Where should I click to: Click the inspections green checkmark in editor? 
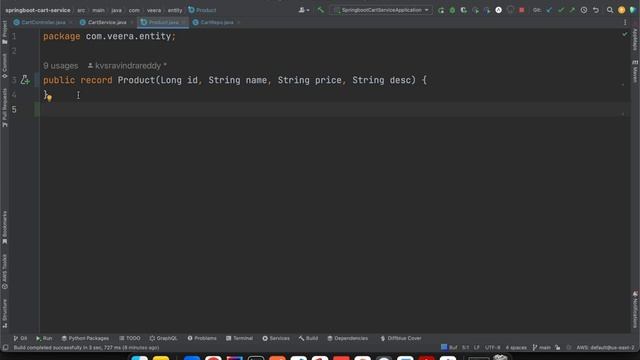click(x=624, y=35)
